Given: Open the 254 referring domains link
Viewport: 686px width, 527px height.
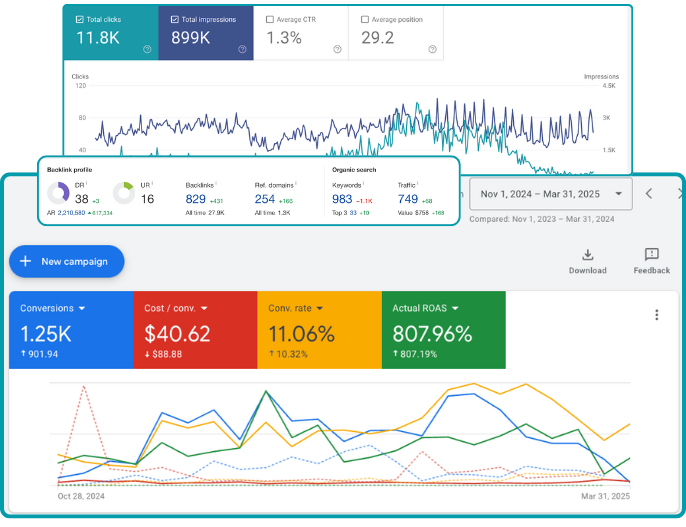Looking at the screenshot, I should pyautogui.click(x=265, y=199).
